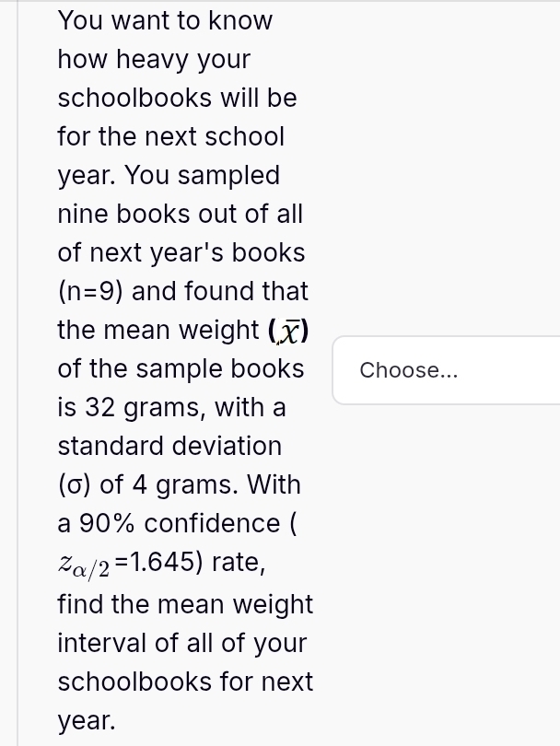The height and width of the screenshot is (746, 560).
Task: Open the "Choose..." answer dropdown
Action: pos(447,370)
